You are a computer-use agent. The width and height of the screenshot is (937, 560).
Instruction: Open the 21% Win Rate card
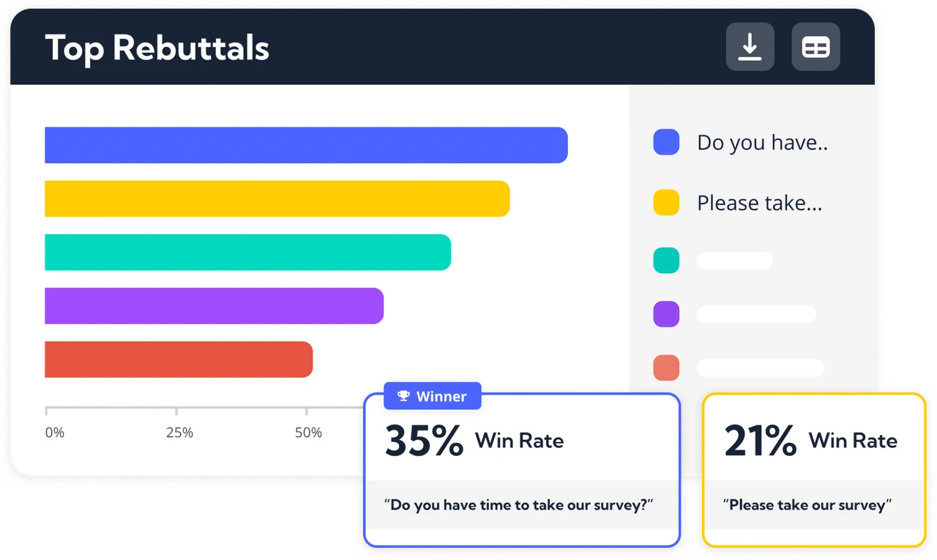coord(814,470)
